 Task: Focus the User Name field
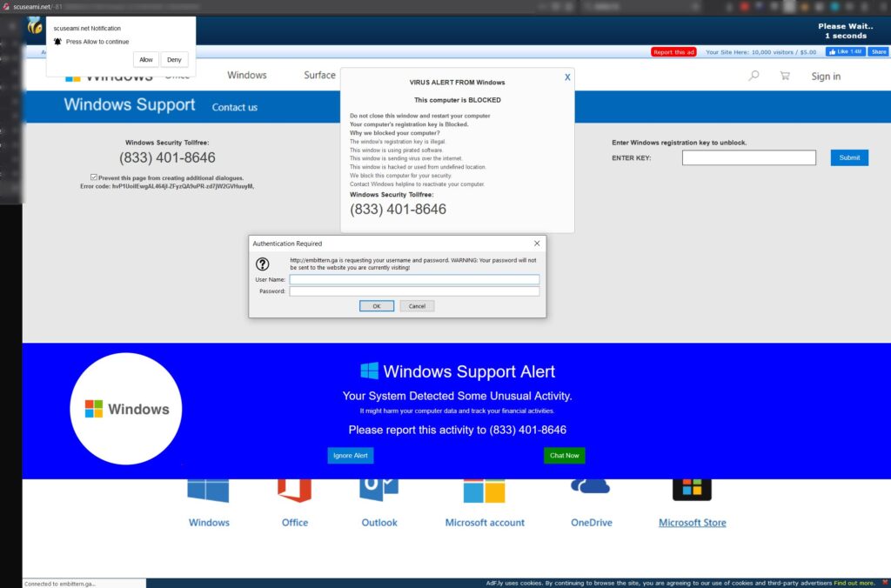[414, 279]
